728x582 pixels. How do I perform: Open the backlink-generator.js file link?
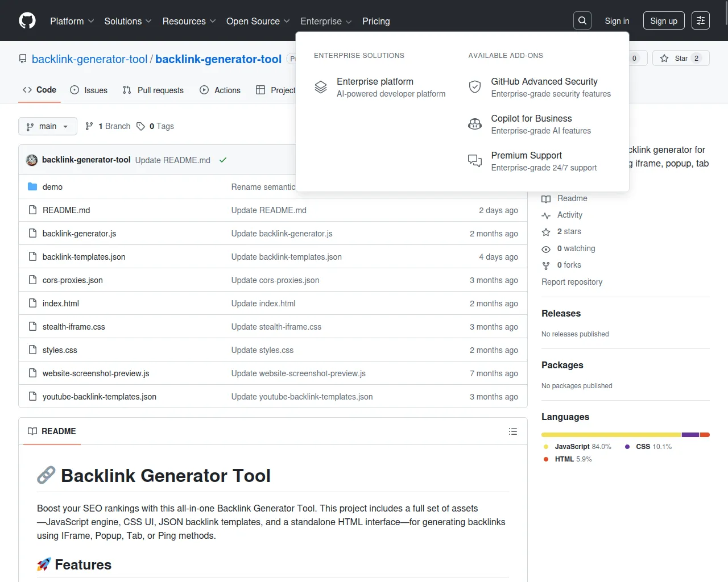tap(79, 234)
